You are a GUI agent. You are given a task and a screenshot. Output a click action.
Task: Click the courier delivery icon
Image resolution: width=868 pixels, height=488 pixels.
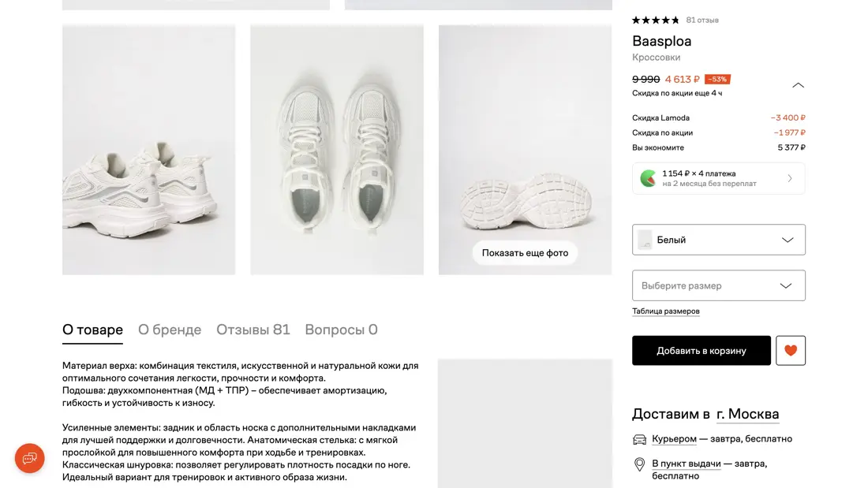coord(638,438)
